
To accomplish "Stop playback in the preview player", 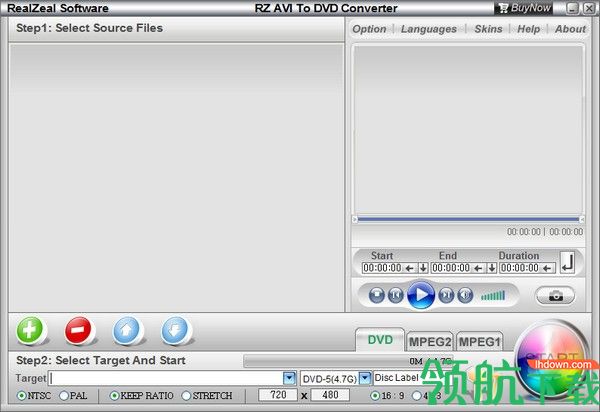I will pos(377,295).
